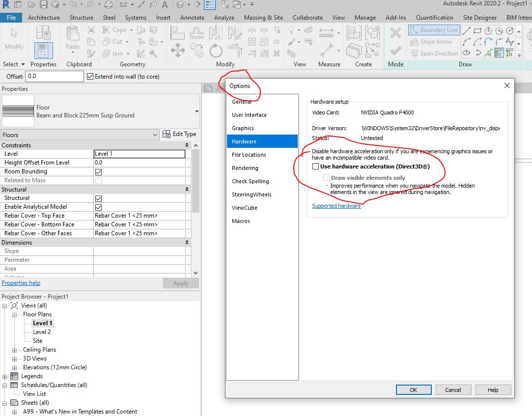
Task: Open the Supported hardware link
Action: (x=336, y=206)
